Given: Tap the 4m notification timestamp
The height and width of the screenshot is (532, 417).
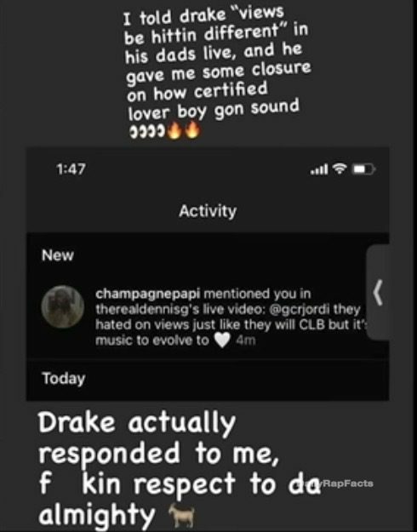Looking at the screenshot, I should [246, 340].
